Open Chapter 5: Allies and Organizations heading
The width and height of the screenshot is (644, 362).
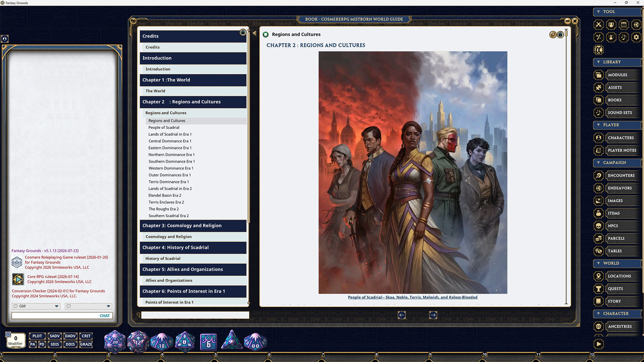193,269
